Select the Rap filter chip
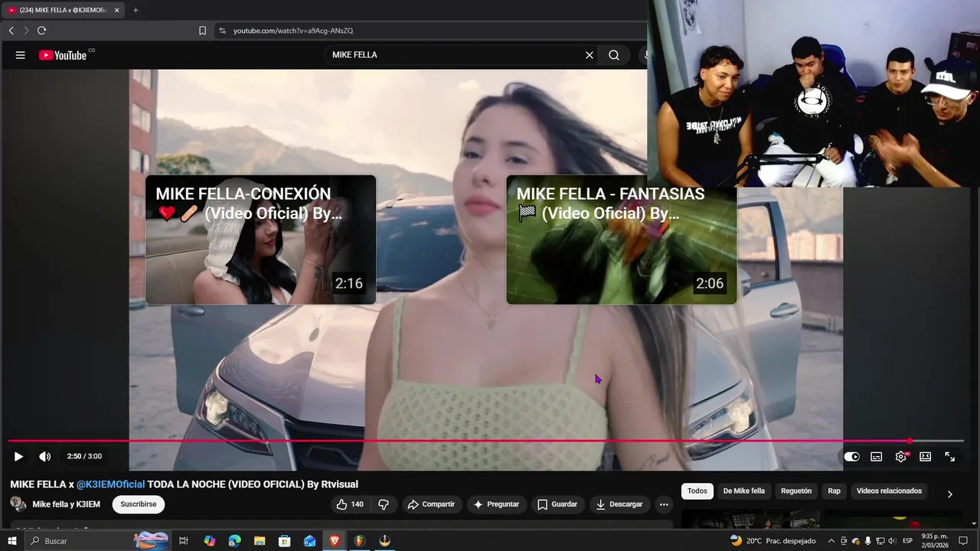 click(834, 491)
